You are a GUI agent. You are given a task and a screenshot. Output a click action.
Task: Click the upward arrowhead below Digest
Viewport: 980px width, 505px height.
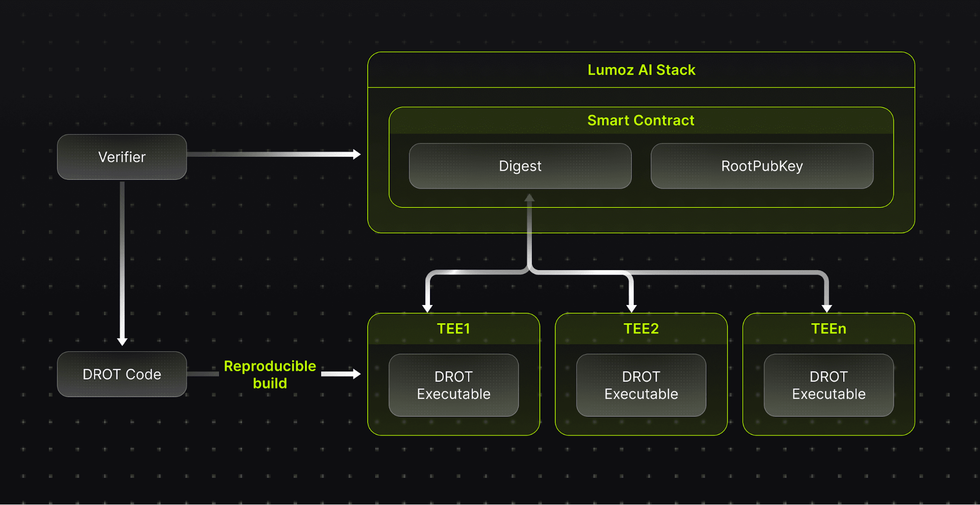(529, 198)
